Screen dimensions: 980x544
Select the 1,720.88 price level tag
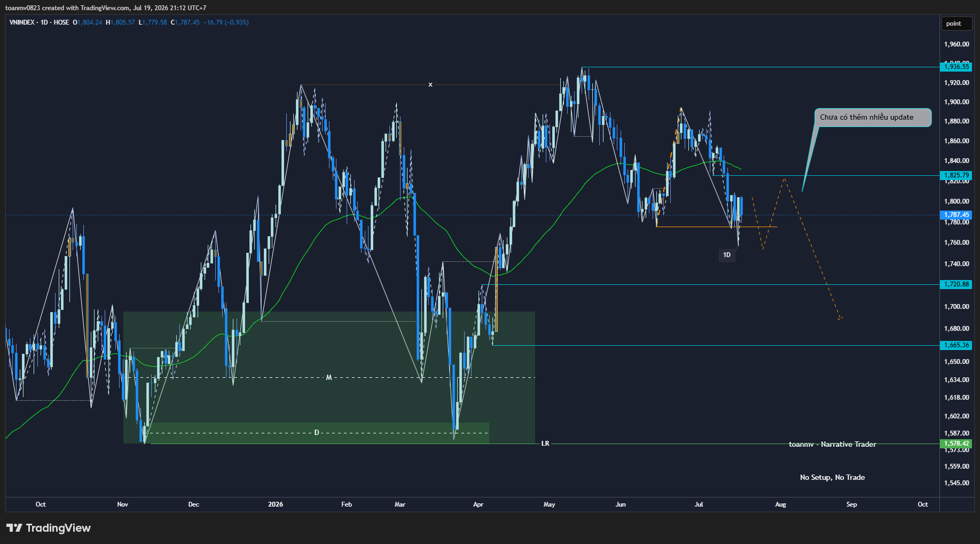click(956, 284)
